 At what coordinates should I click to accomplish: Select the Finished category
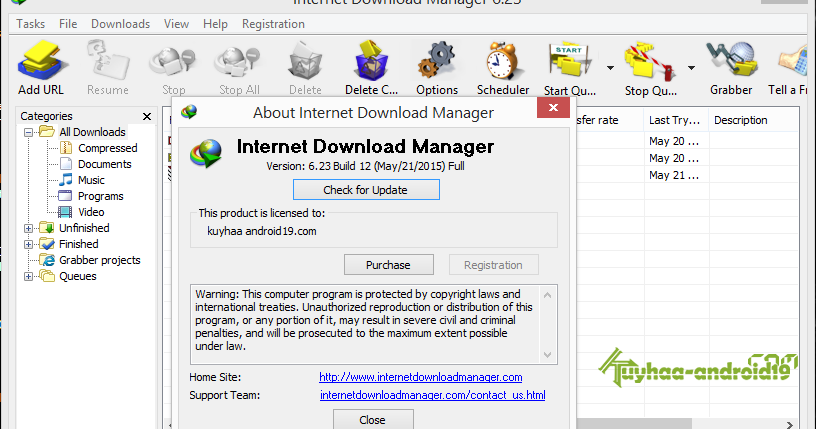(x=79, y=244)
